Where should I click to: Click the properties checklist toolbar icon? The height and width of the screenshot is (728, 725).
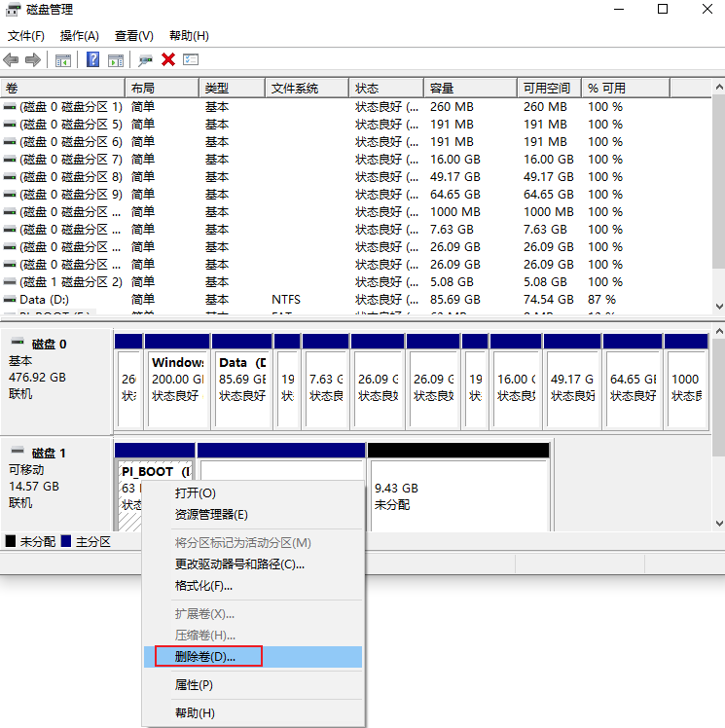click(191, 59)
